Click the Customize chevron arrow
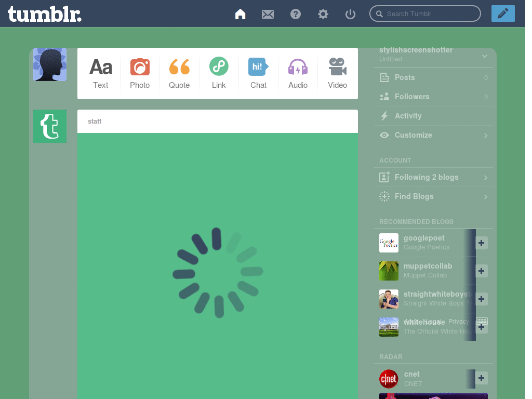This screenshot has height=399, width=532. point(486,136)
